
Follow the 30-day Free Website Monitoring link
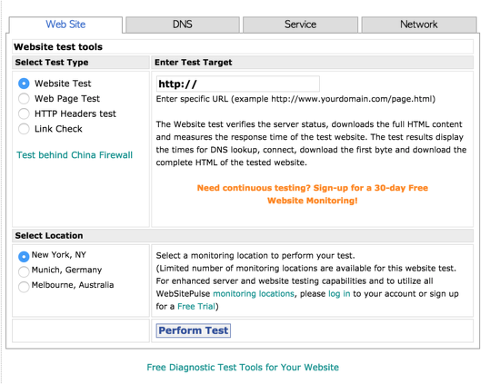click(x=312, y=194)
